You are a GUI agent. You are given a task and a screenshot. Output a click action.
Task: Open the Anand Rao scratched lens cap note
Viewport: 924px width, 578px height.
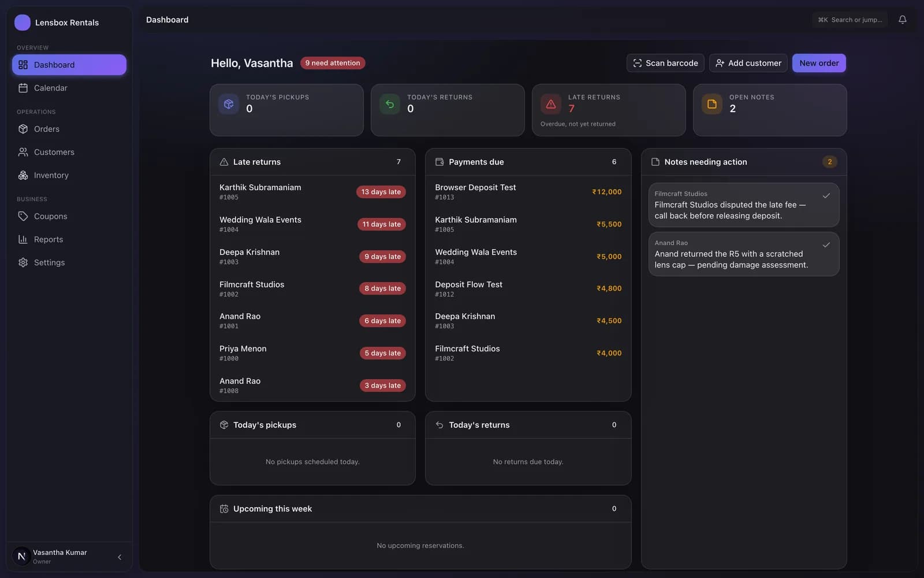(x=744, y=254)
